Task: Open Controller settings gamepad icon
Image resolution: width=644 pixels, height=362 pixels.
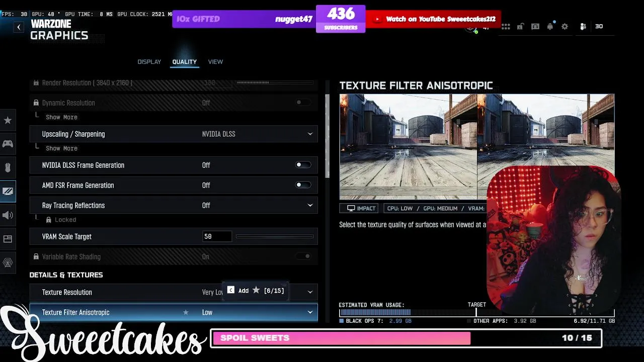Action: coord(8,144)
